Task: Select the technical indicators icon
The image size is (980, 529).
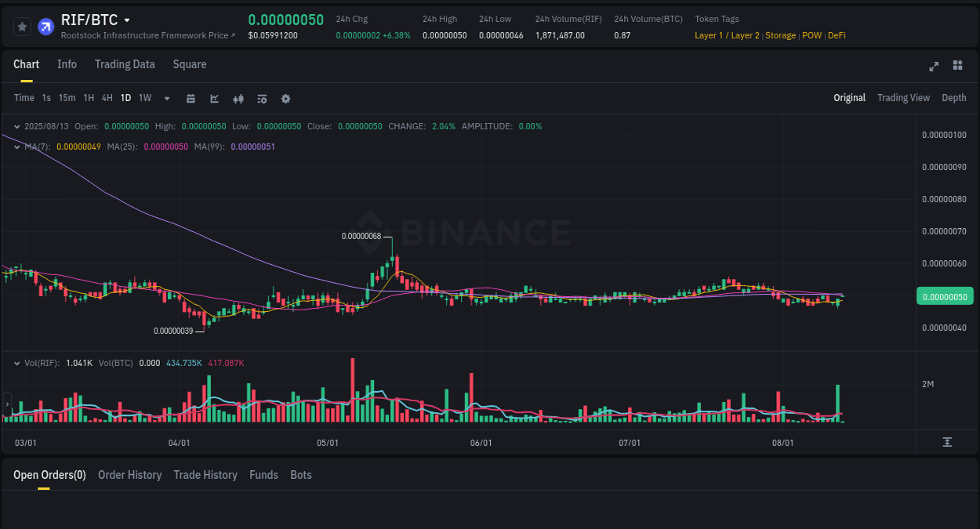Action: point(238,98)
